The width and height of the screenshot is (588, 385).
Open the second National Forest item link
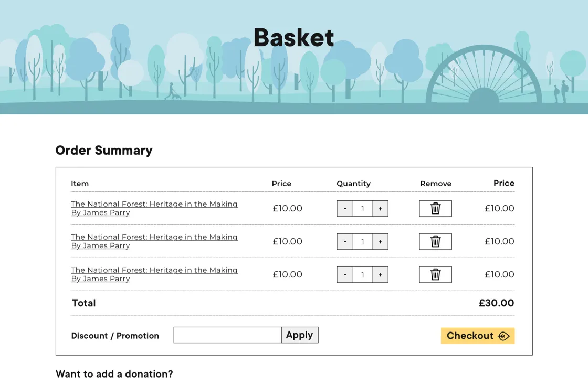tap(154, 237)
